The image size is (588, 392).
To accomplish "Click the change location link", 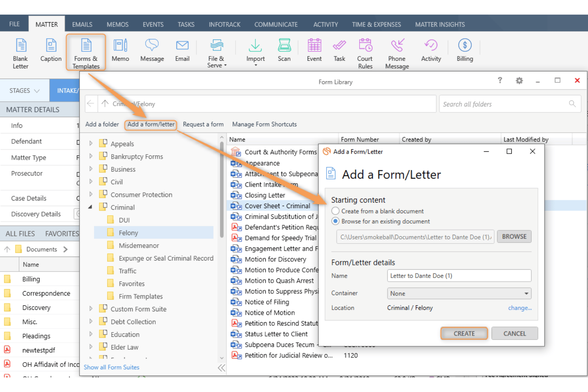I will pyautogui.click(x=520, y=308).
